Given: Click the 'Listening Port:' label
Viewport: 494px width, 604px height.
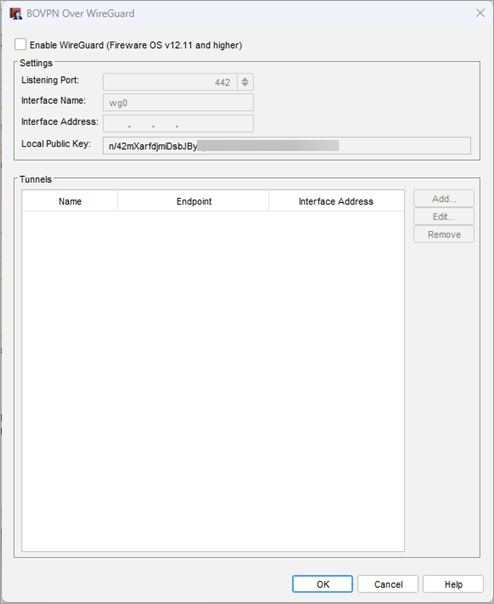Looking at the screenshot, I should pyautogui.click(x=50, y=80).
